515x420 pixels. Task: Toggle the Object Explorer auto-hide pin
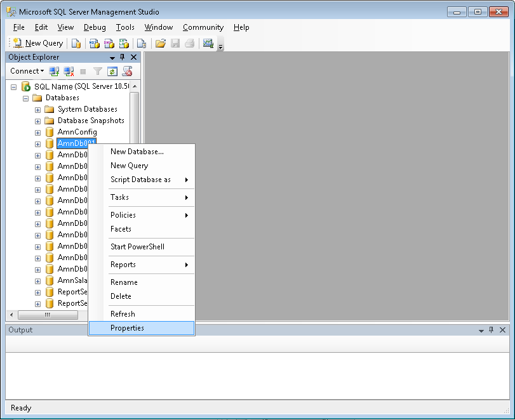(122, 57)
